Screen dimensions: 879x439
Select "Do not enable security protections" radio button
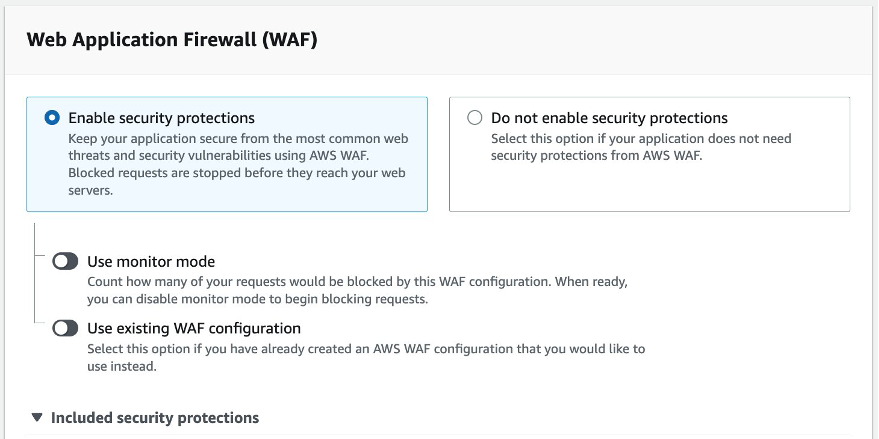coord(475,118)
